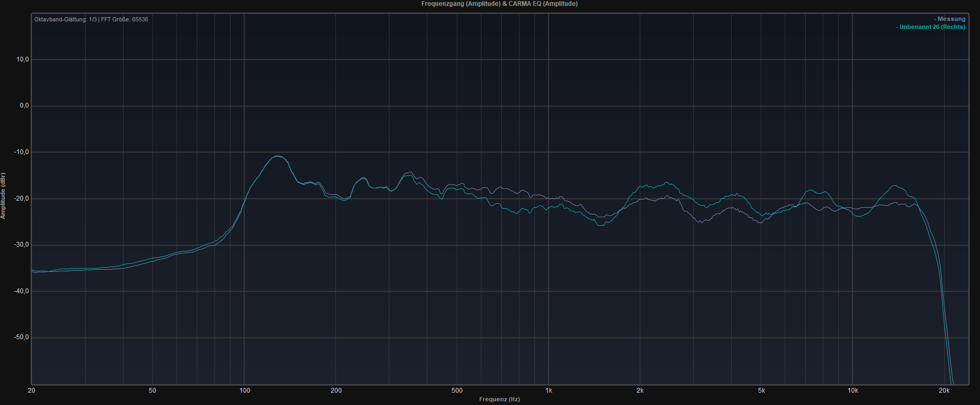Click the 500 Hz tick label

click(x=457, y=391)
